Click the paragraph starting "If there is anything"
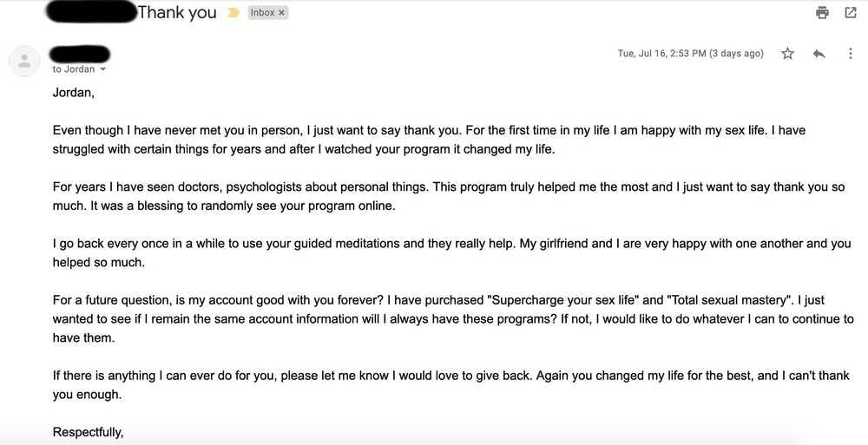868x445 pixels. pos(451,384)
